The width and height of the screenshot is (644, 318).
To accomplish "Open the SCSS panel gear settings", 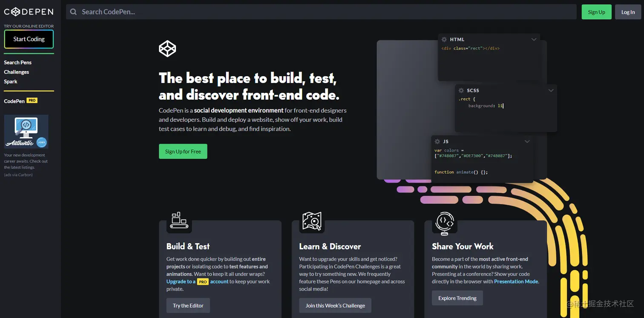I will (461, 91).
